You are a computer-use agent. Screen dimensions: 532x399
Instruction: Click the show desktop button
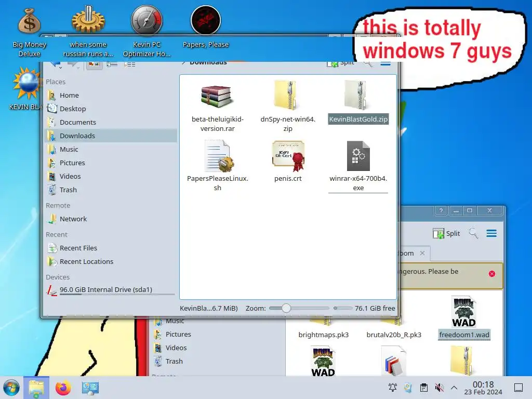click(518, 388)
